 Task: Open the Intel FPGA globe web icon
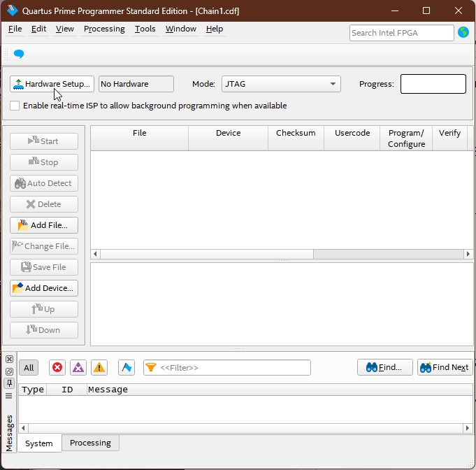pyautogui.click(x=463, y=32)
